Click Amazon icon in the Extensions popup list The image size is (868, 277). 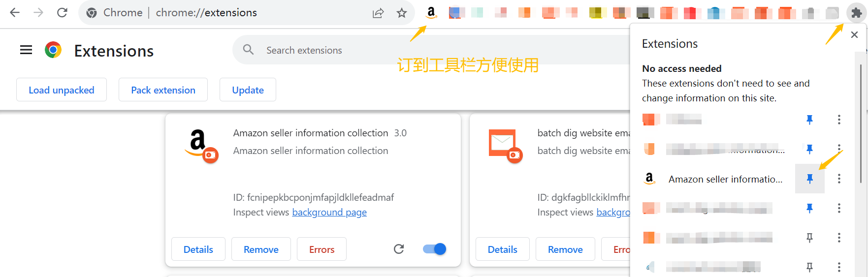coord(649,179)
